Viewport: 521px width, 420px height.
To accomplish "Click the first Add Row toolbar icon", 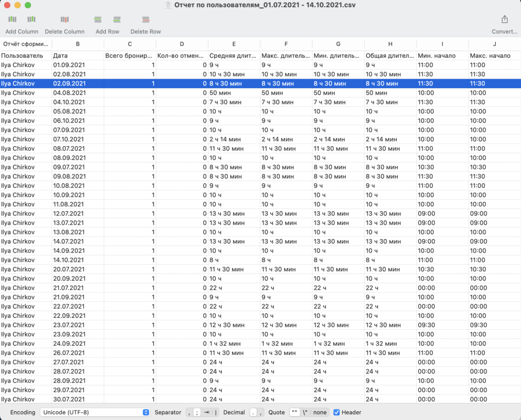I will 98,20.
